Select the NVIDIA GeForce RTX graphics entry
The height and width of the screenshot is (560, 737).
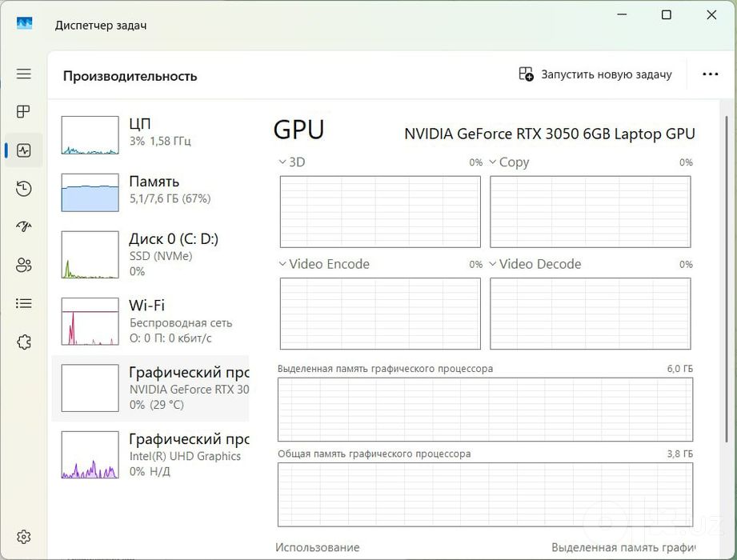point(150,388)
